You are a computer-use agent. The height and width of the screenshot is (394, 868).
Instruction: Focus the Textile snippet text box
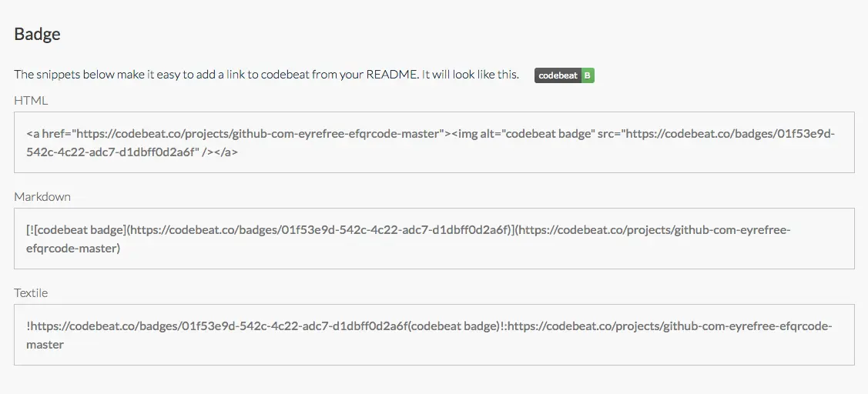[434, 334]
